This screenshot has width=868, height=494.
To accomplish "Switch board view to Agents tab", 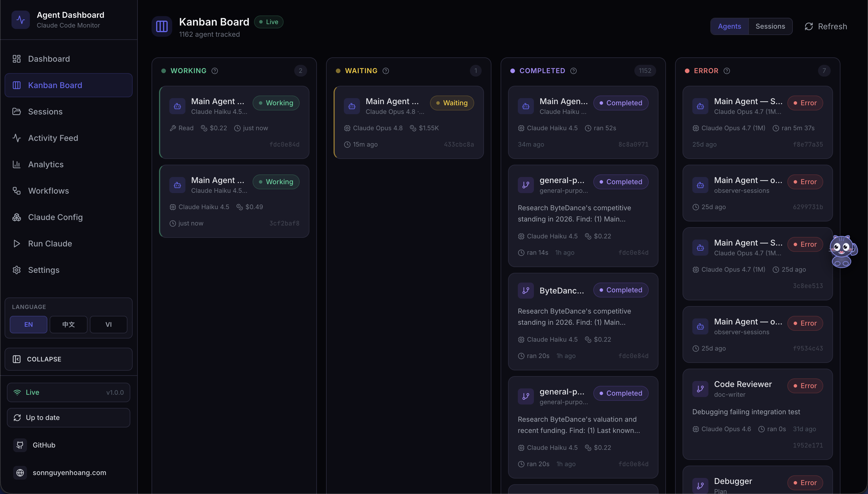I will click(x=729, y=26).
